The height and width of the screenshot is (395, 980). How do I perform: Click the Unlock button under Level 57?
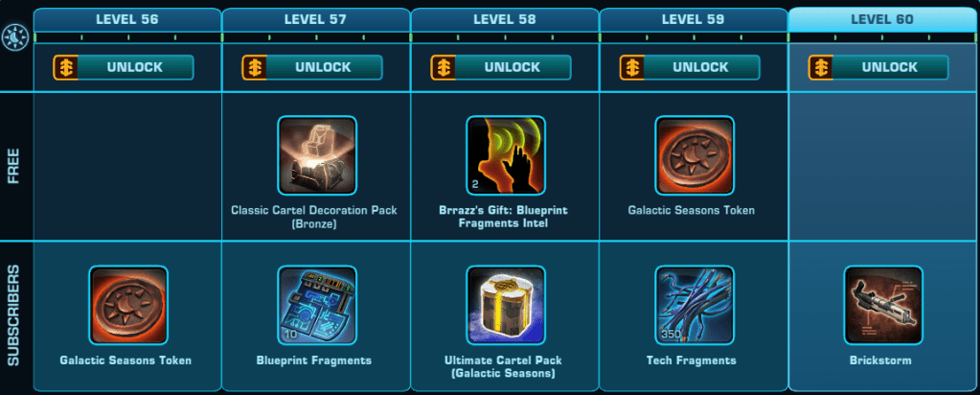[312, 68]
